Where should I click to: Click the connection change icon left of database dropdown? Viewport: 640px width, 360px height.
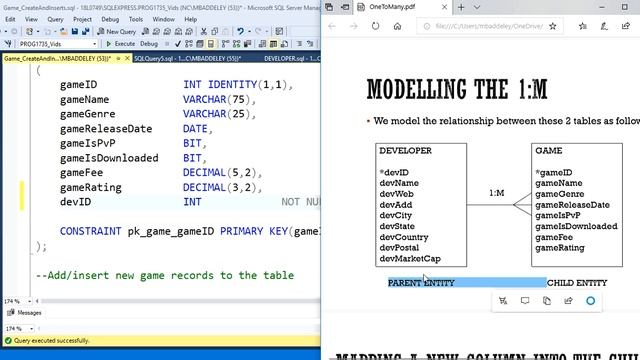(x=8, y=44)
